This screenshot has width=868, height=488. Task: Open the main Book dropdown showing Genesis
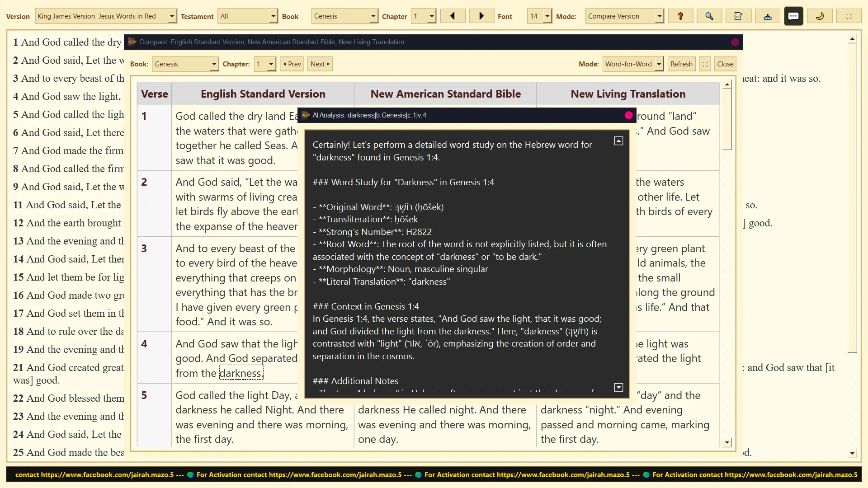point(344,16)
